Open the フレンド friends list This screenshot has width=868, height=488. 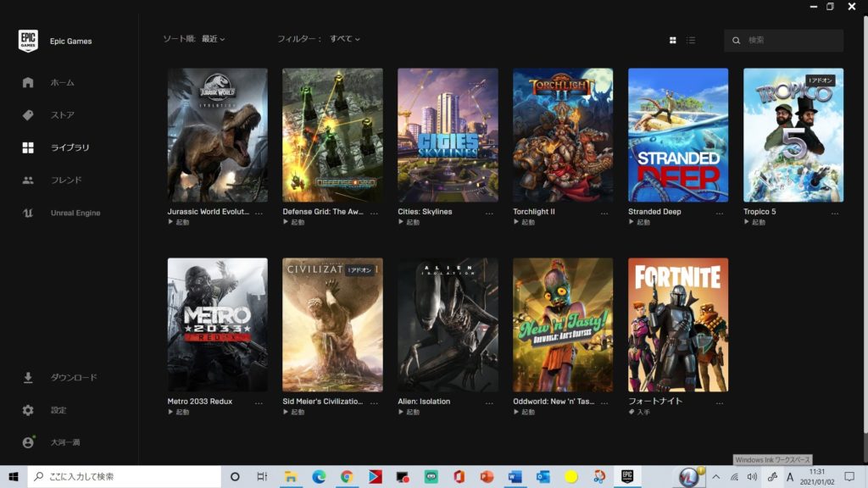(66, 180)
